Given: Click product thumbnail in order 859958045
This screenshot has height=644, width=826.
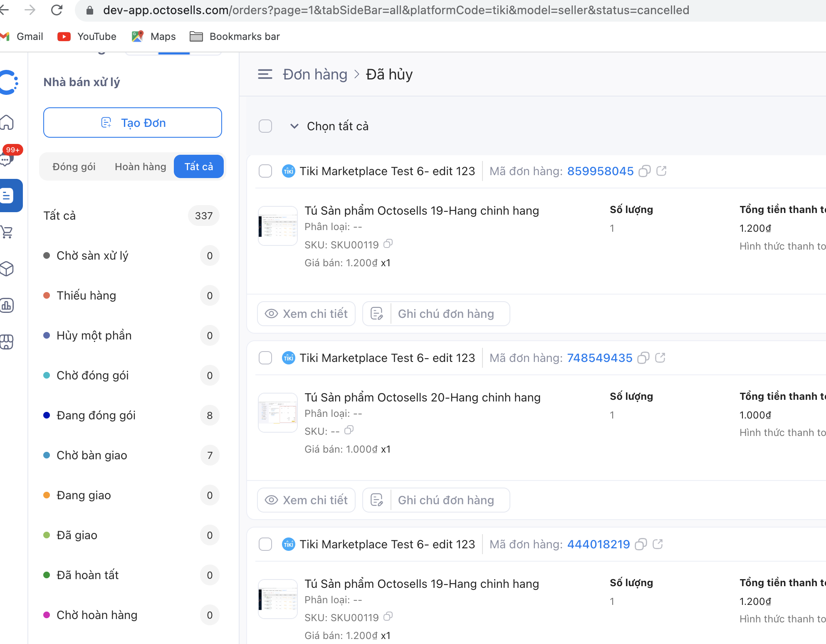Looking at the screenshot, I should pyautogui.click(x=278, y=226).
